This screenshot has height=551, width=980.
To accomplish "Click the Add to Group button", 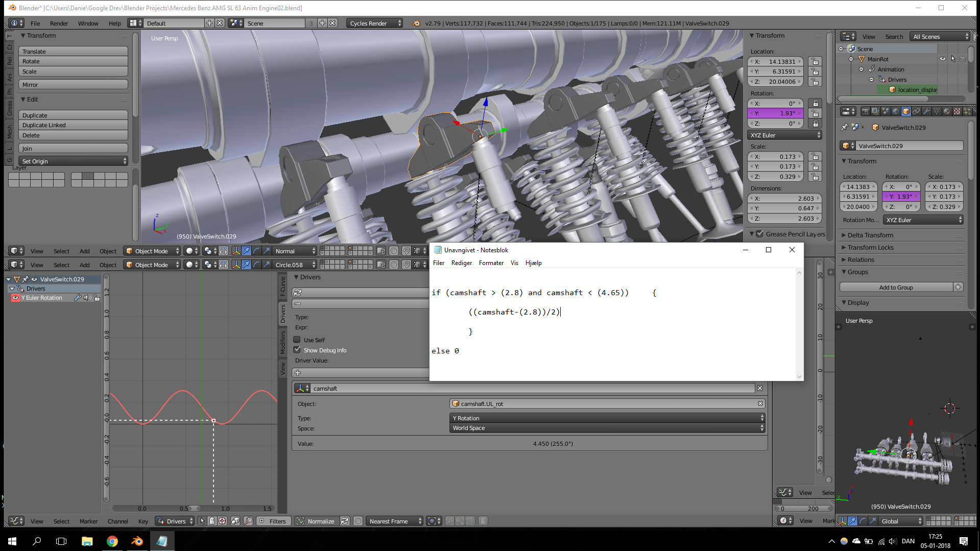I will point(896,287).
